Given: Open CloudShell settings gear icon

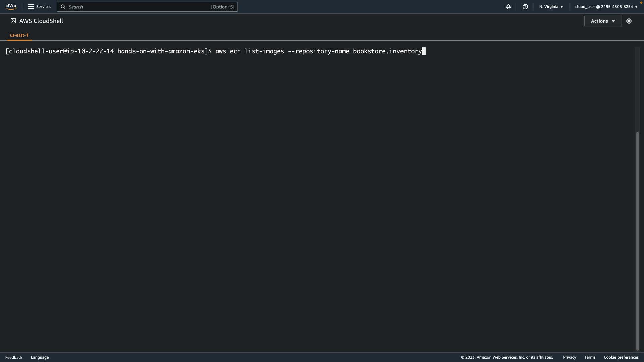Looking at the screenshot, I should (629, 21).
